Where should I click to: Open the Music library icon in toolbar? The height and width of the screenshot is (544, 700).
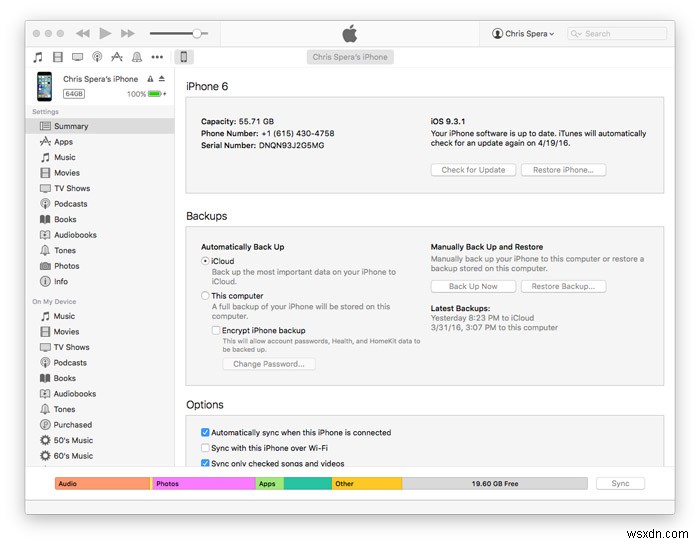(38, 57)
